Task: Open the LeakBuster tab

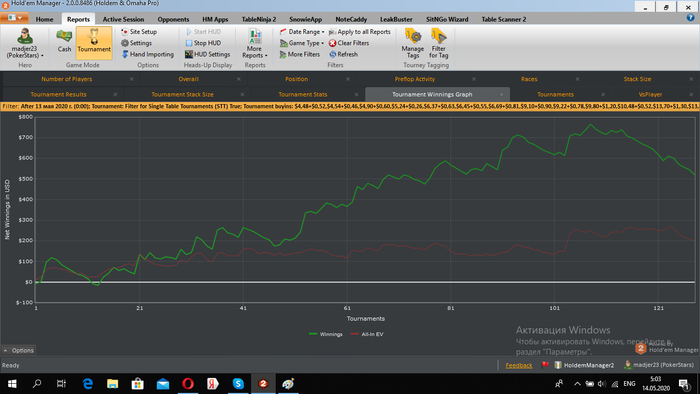Action: tap(396, 19)
